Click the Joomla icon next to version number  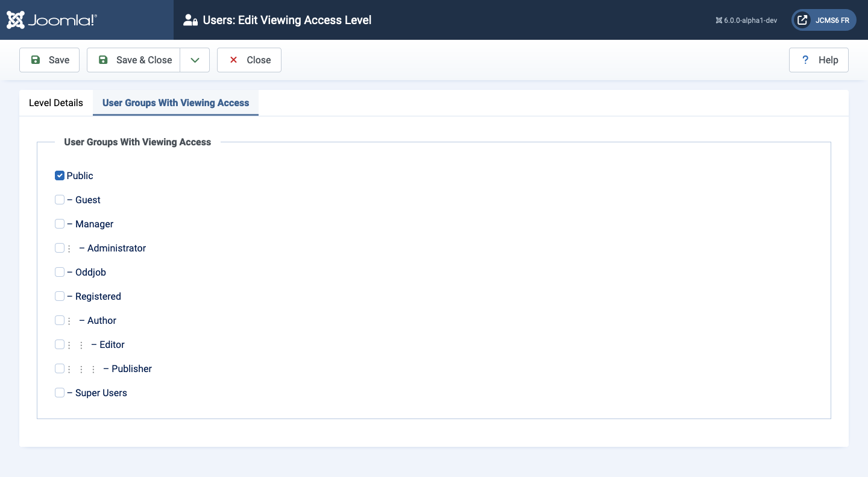tap(719, 20)
